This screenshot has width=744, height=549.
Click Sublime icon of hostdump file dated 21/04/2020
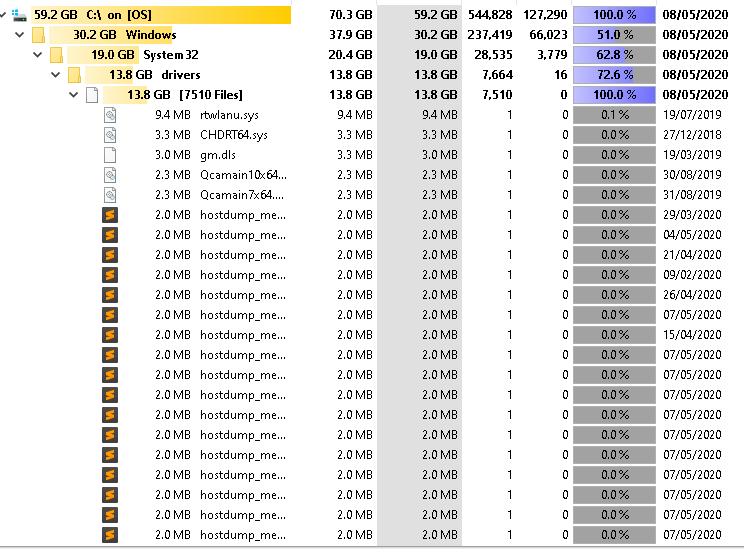110,255
